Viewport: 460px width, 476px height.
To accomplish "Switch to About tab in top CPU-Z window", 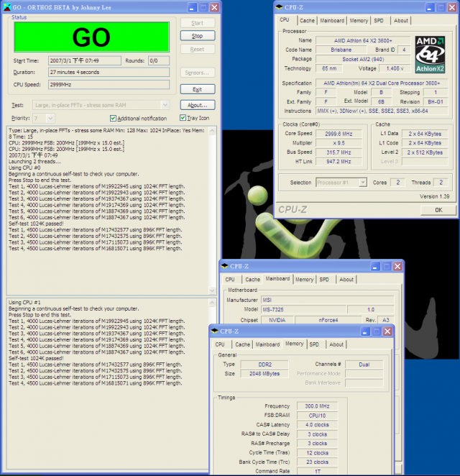I will point(401,21).
